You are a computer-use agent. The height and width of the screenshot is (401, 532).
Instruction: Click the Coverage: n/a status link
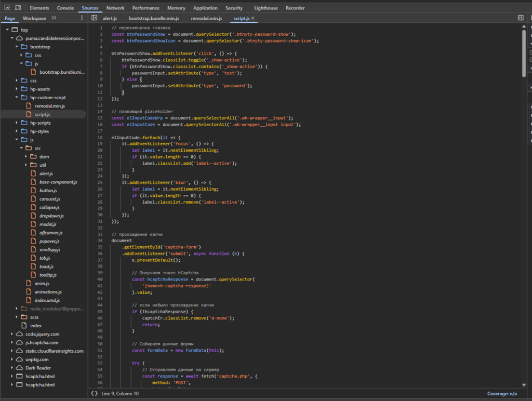[502, 394]
